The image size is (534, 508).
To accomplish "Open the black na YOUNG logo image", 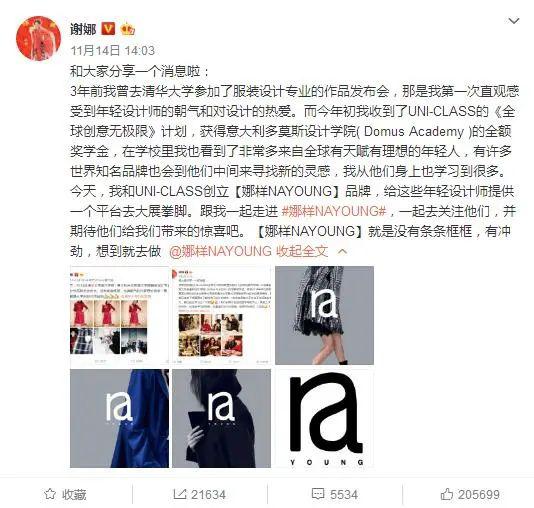I will 324,418.
